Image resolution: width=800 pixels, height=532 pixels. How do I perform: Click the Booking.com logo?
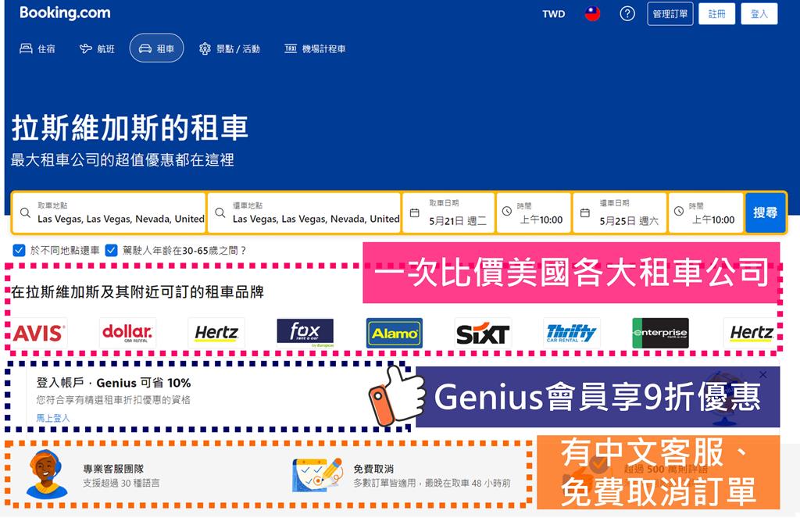click(65, 12)
